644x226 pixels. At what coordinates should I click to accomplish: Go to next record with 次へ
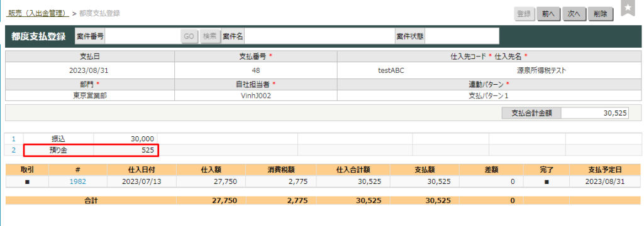point(574,14)
